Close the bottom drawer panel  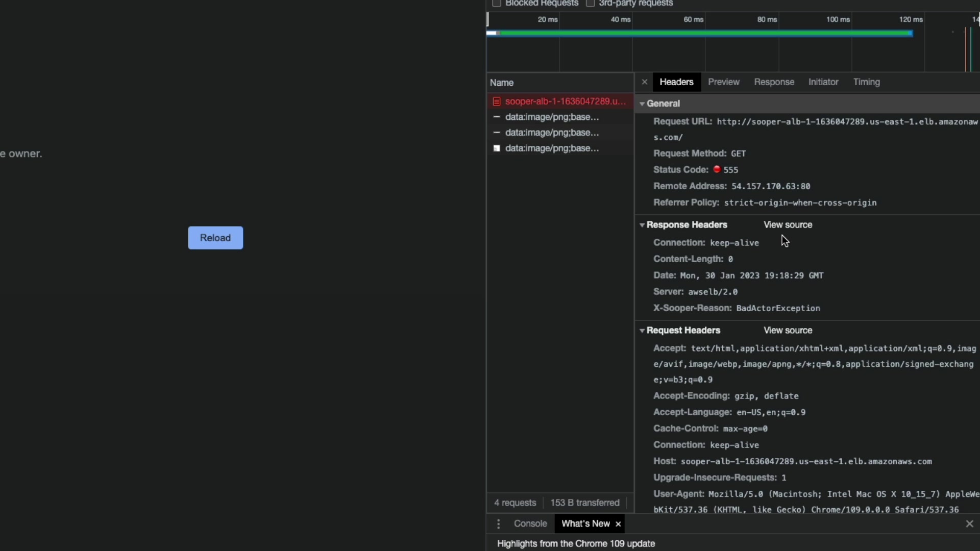(969, 524)
